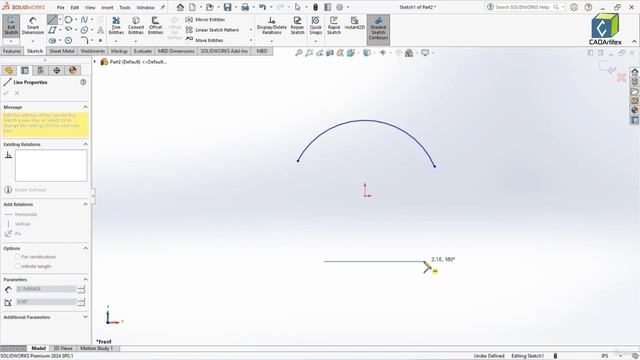Click Mirror Entities

coord(205,20)
